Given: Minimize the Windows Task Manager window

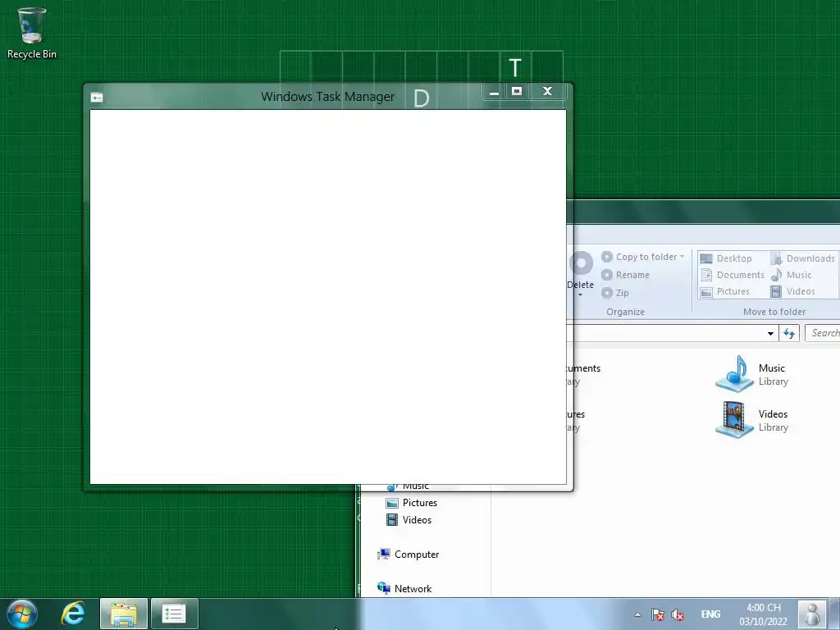Looking at the screenshot, I should (494, 92).
